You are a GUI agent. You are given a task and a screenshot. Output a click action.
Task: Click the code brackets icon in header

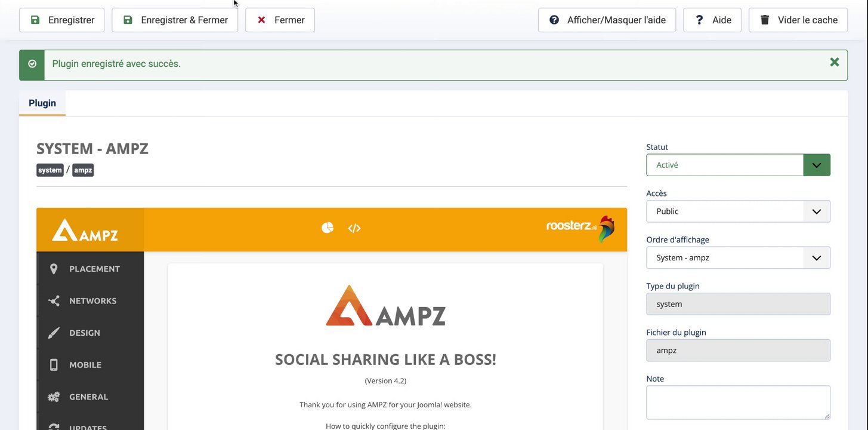354,228
